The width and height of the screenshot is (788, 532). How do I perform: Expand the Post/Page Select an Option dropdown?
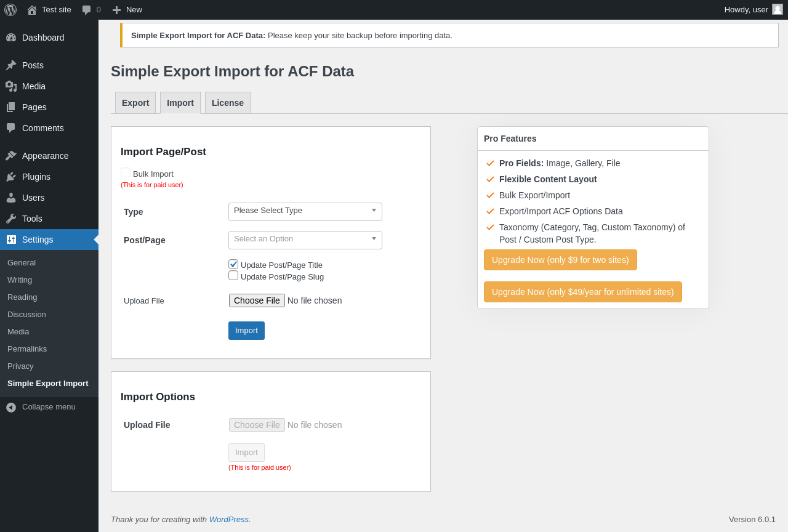[305, 240]
